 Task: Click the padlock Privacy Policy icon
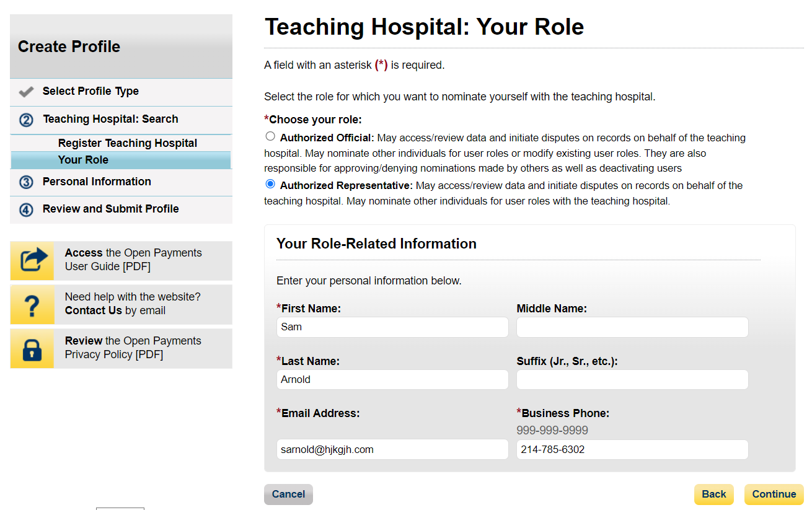point(32,348)
